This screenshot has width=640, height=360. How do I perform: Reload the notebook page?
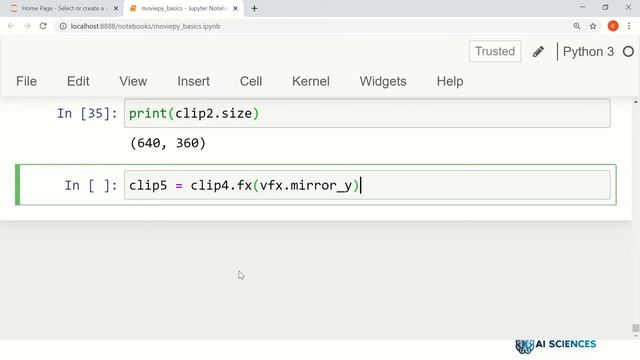[43, 26]
